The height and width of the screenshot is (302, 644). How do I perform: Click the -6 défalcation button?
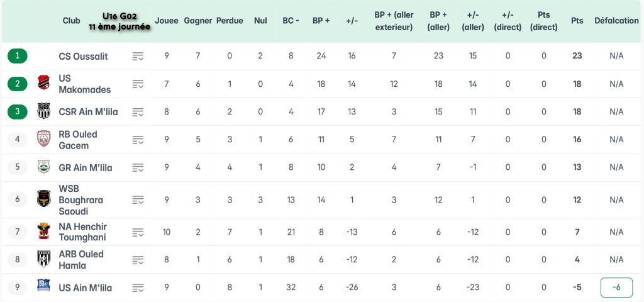(x=616, y=288)
